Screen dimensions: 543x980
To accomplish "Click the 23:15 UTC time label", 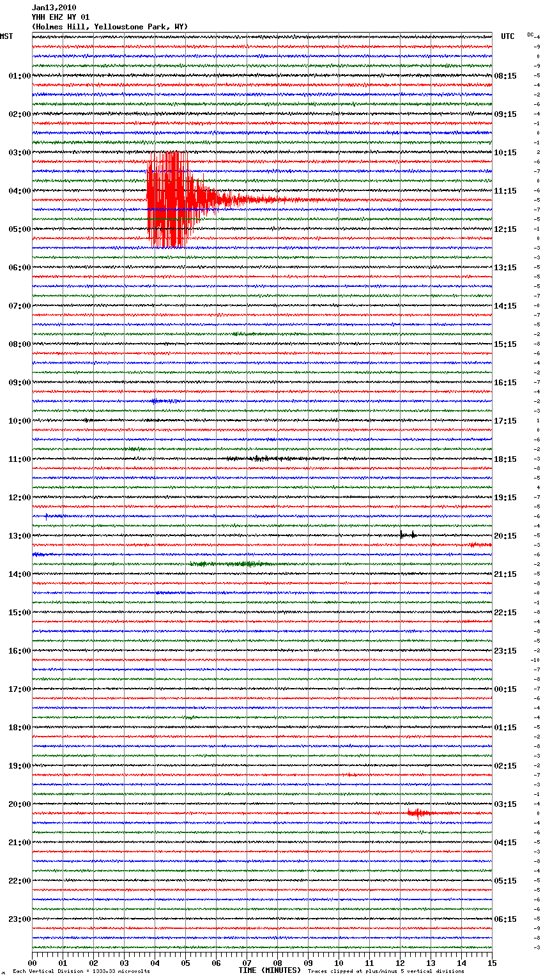I will tap(505, 651).
